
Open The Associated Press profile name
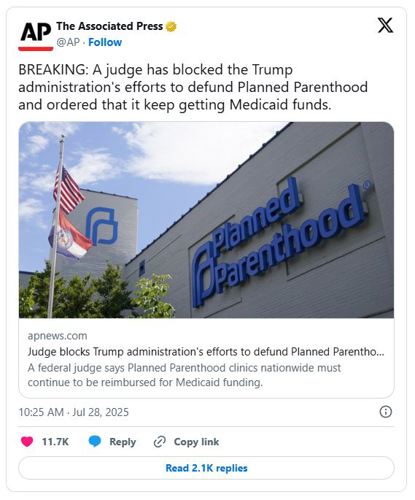click(x=110, y=26)
